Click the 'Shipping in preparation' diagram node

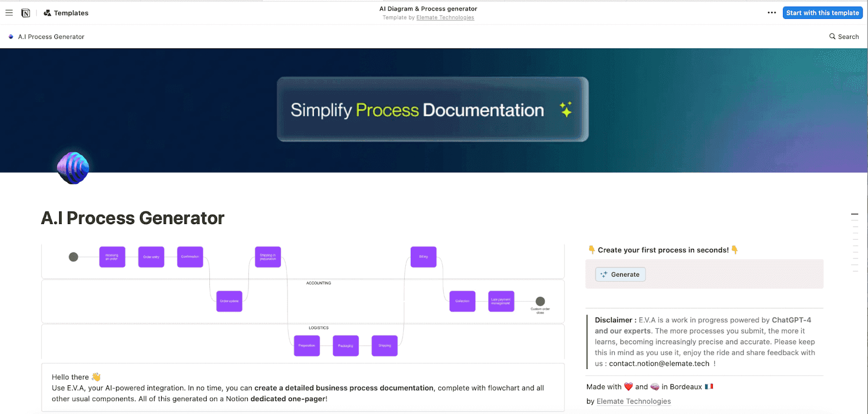[x=268, y=257]
